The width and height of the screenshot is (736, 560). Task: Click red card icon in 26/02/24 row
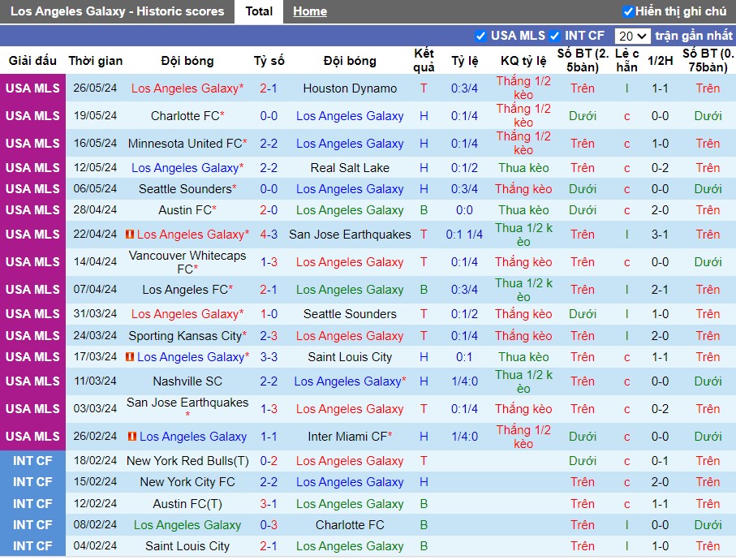tap(132, 436)
